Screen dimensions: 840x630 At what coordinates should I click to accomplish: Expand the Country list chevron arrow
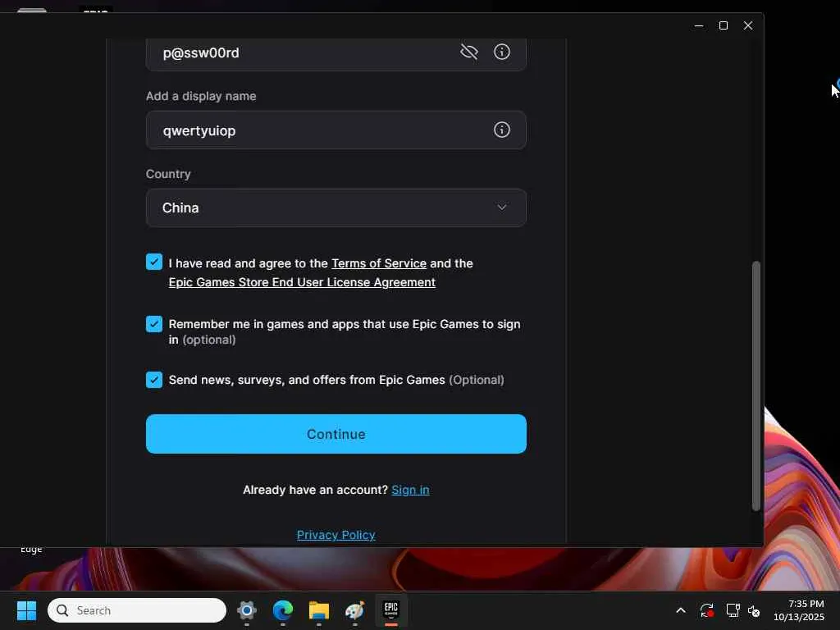tap(501, 208)
